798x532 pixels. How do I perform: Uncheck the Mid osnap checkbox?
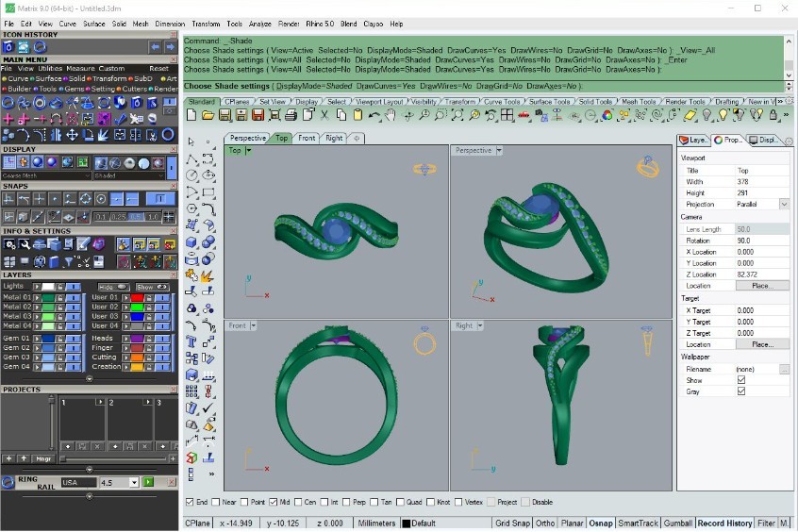point(273,502)
